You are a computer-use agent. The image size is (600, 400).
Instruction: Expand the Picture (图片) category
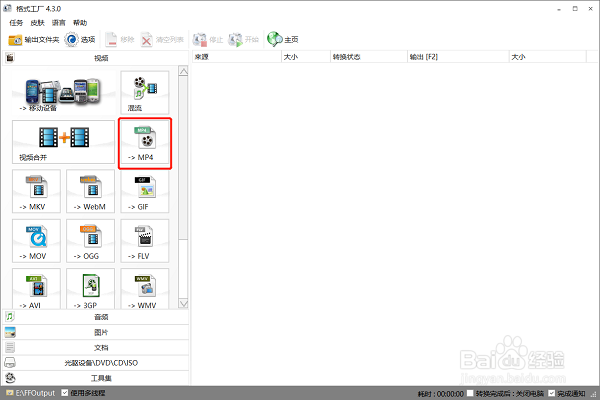pyautogui.click(x=96, y=332)
